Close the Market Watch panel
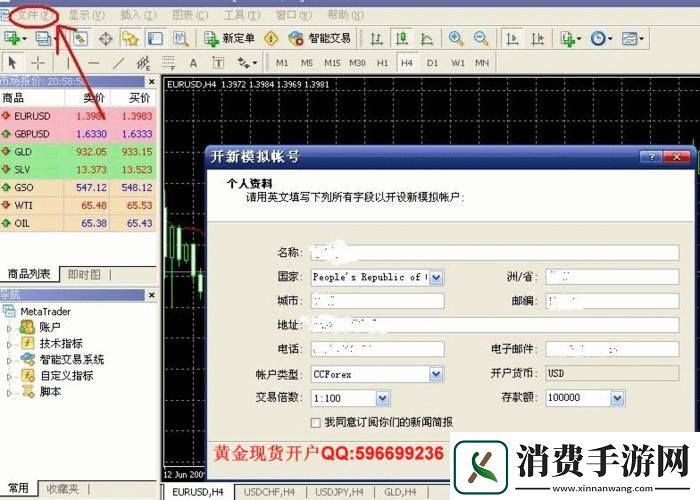700x500 pixels. click(152, 82)
